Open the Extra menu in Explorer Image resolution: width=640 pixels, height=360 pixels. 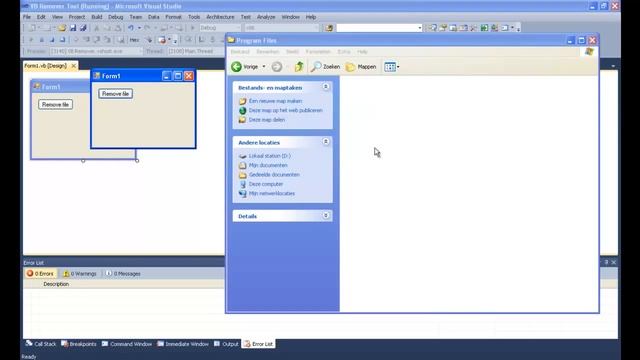coord(344,52)
